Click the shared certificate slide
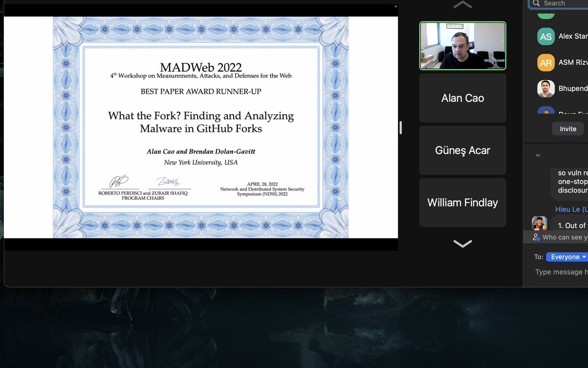The width and height of the screenshot is (588, 368). coord(201,127)
